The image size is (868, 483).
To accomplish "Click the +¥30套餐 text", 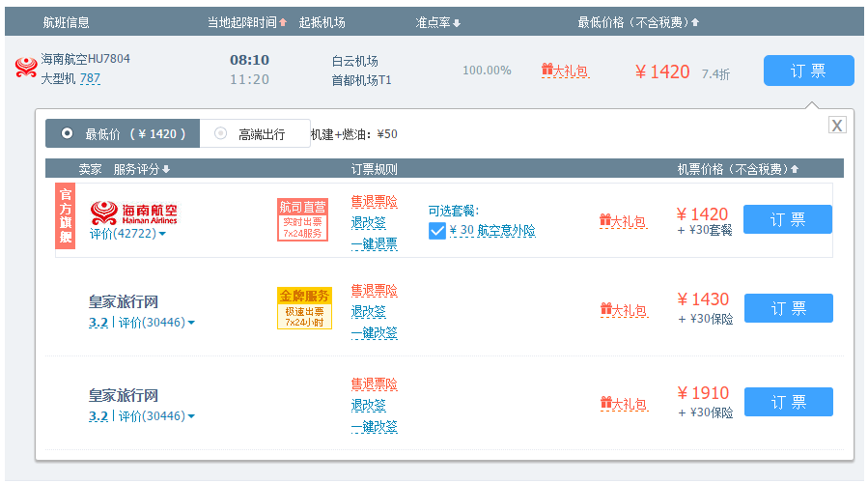I will (705, 230).
